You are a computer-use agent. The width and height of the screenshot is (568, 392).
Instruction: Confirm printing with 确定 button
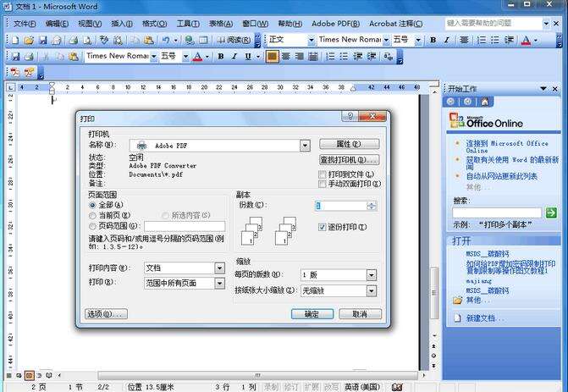[x=312, y=314]
